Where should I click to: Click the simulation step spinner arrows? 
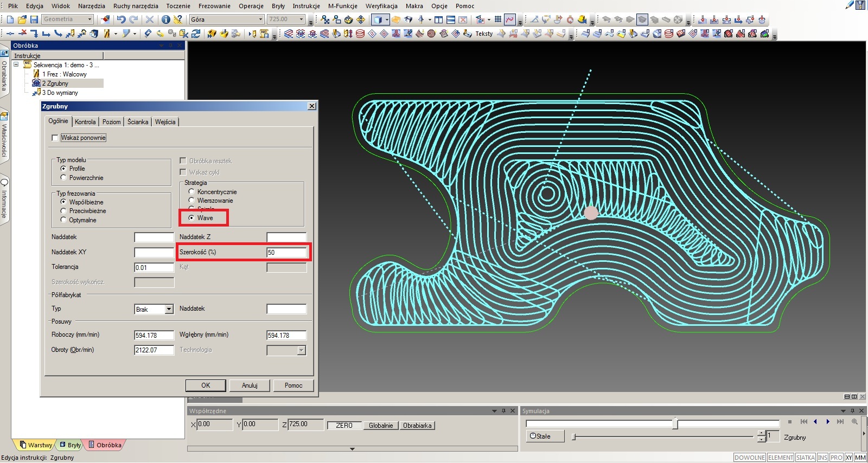[762, 436]
